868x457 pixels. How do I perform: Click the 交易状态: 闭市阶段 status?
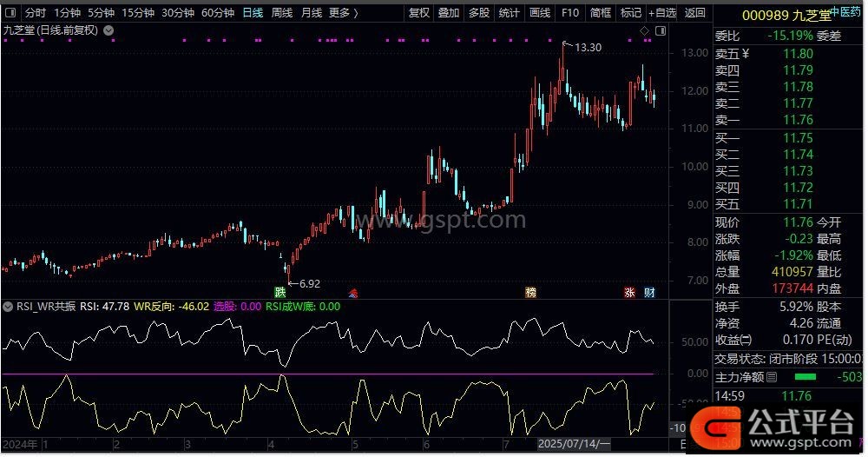[x=766, y=359]
